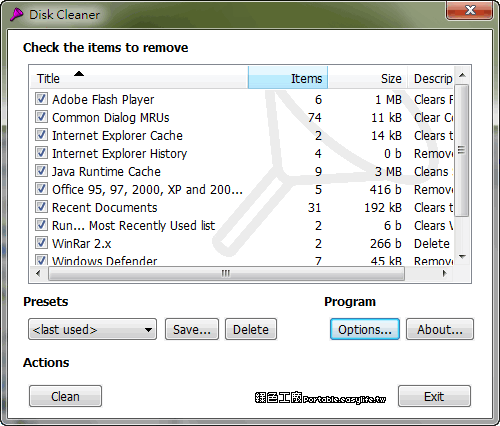The height and width of the screenshot is (426, 500).
Task: Open the <last used> presets dropdown
Action: (x=92, y=329)
